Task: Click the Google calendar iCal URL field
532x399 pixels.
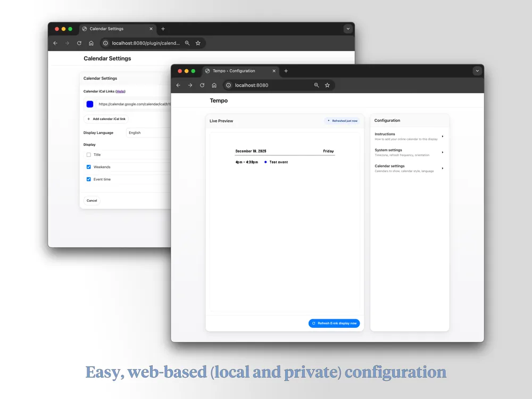Action: pos(134,104)
